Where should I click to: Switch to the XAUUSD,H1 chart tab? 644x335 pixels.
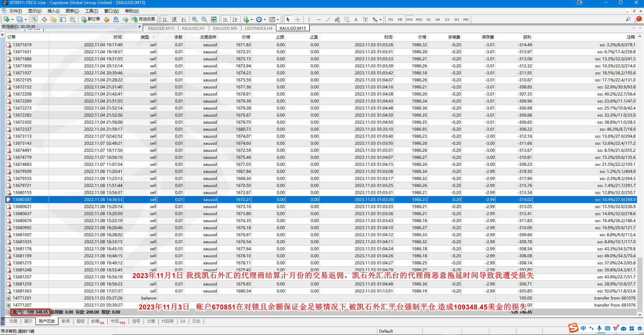point(193,28)
